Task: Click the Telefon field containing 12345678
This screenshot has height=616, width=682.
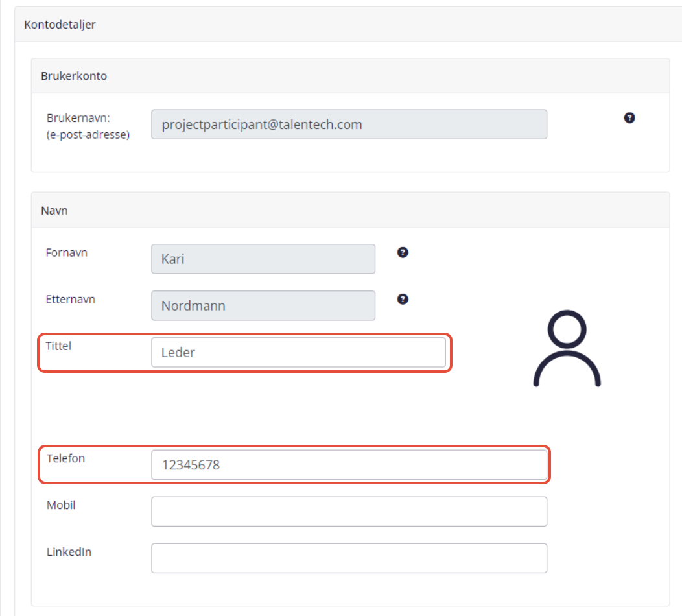Action: [x=349, y=465]
